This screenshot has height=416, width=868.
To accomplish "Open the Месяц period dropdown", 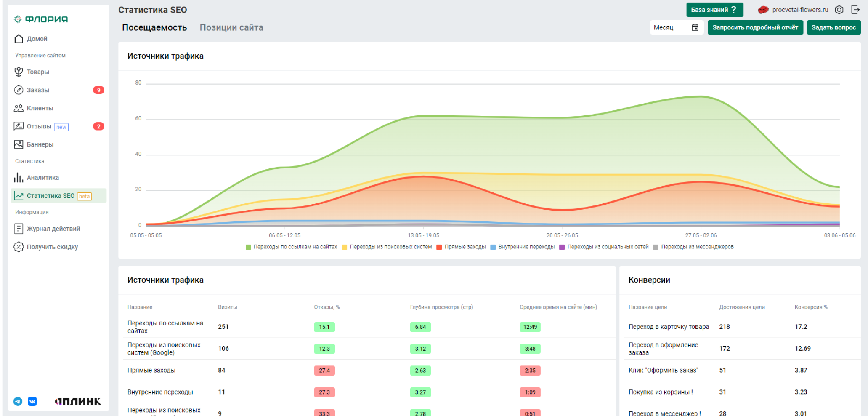I will (669, 28).
